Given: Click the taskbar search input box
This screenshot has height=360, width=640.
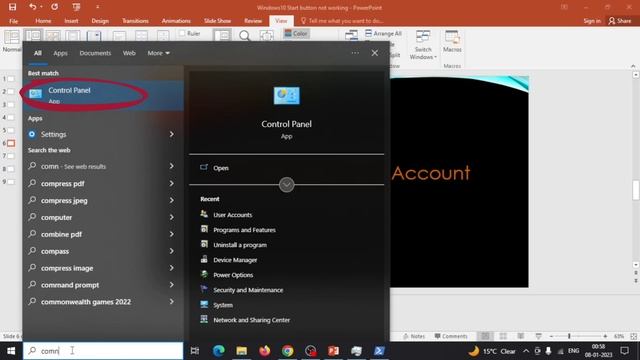Looking at the screenshot, I should point(103,351).
